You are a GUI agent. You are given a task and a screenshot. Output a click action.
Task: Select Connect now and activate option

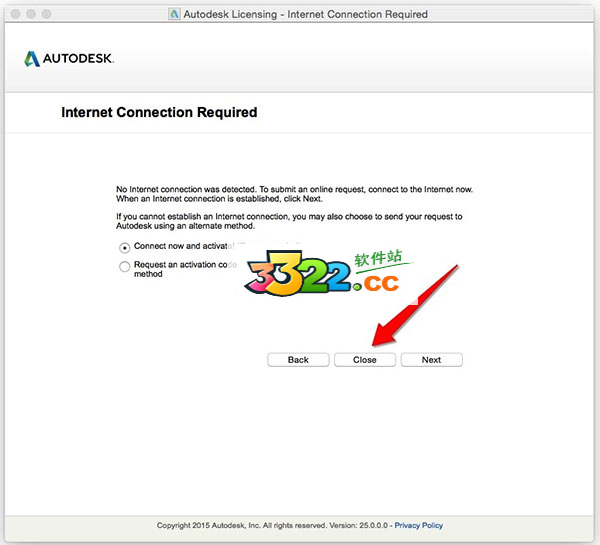(x=124, y=248)
